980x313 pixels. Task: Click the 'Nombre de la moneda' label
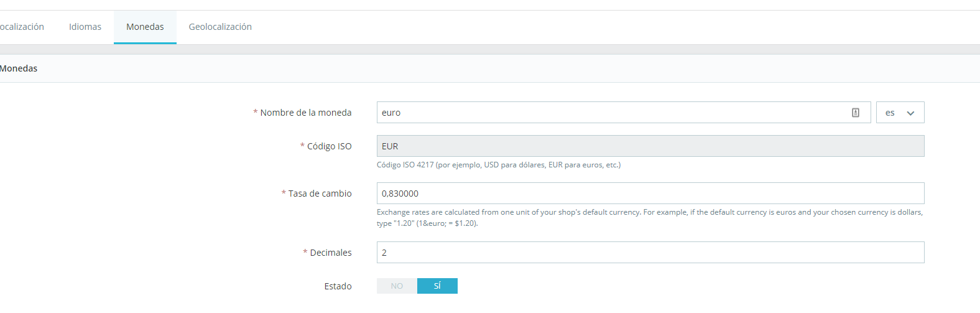[305, 113]
